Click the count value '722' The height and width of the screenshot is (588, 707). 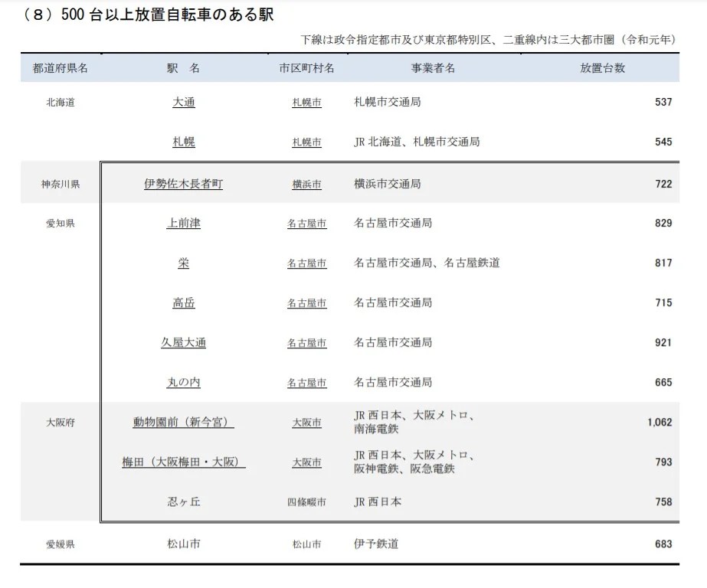[x=663, y=184]
